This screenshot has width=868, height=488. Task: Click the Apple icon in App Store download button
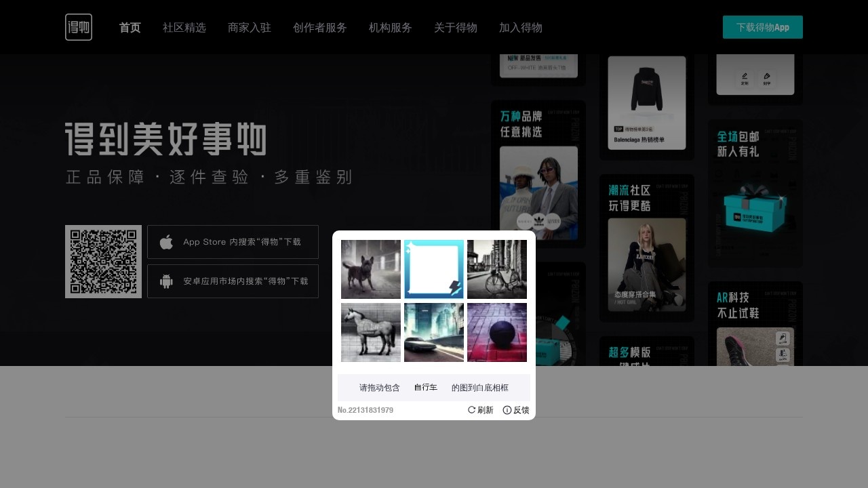(165, 242)
